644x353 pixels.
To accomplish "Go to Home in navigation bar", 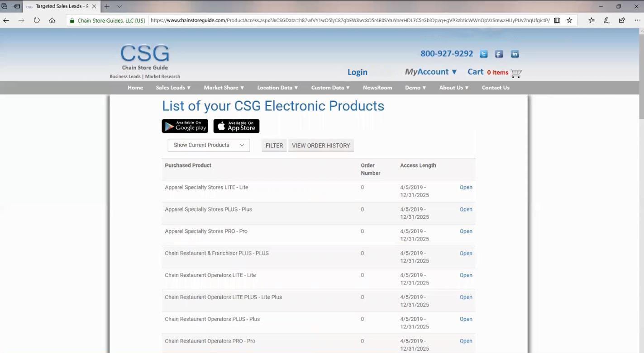I will click(x=135, y=88).
